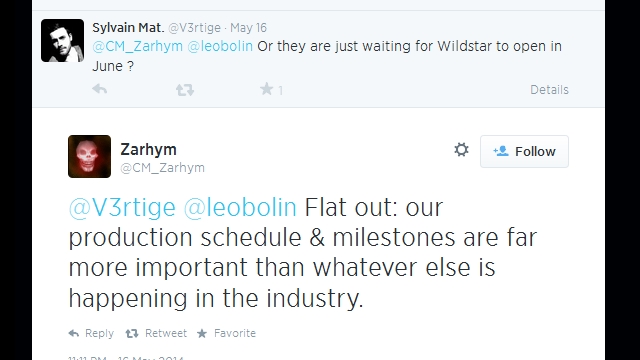Open the Sylvain Mat. profile name link

(x=128, y=28)
